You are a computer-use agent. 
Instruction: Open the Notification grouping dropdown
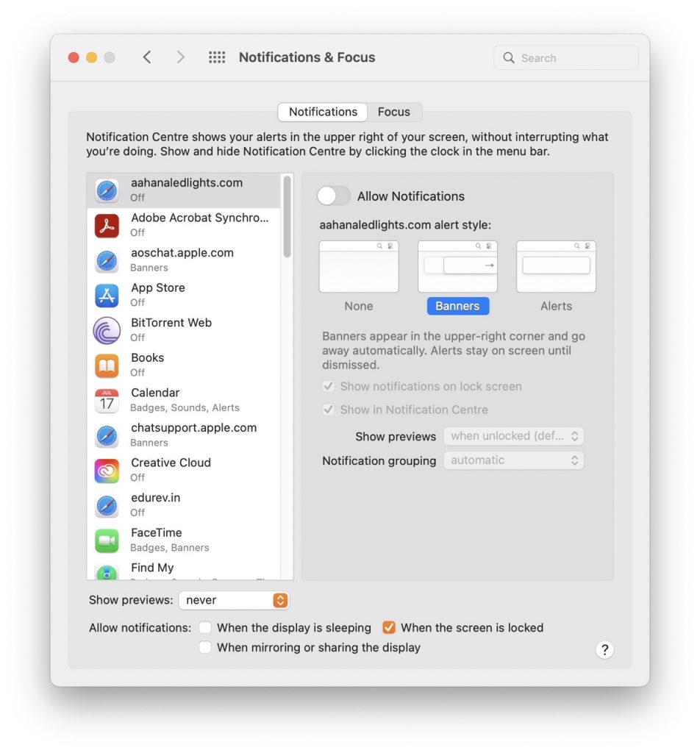[x=513, y=460]
